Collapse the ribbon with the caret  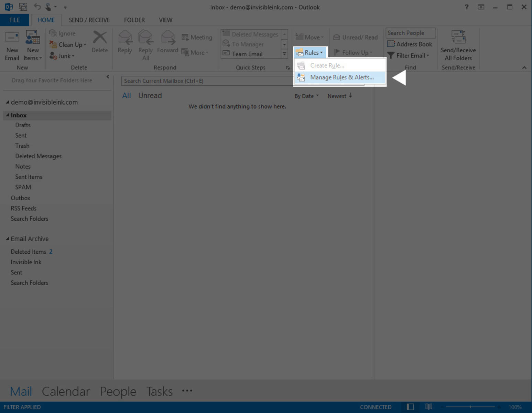point(524,68)
